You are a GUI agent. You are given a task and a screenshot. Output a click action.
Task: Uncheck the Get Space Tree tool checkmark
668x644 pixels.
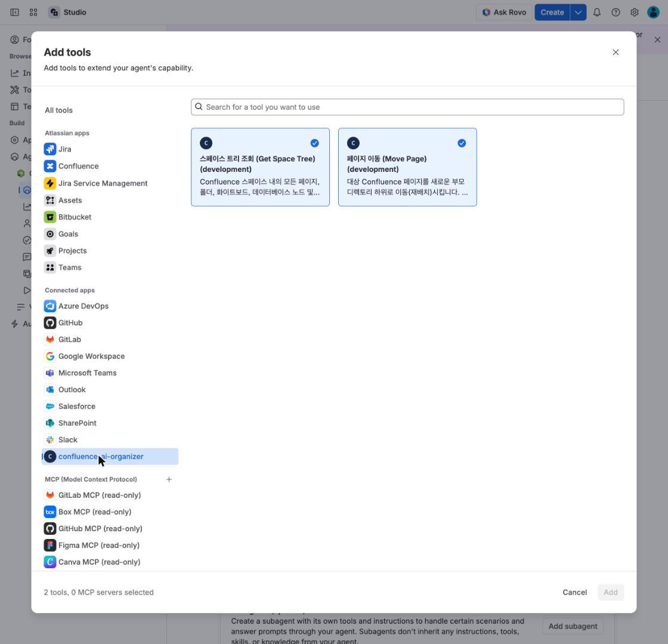pos(314,143)
